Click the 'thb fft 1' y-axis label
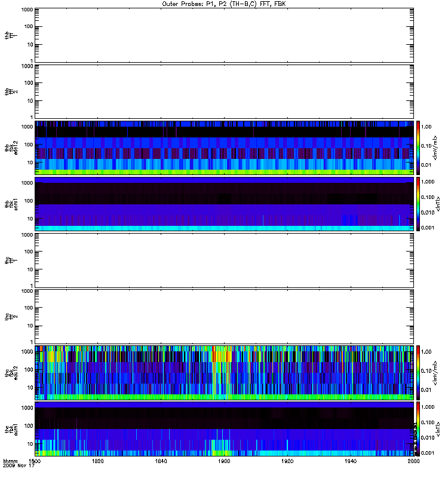The height and width of the screenshot is (478, 448). click(11, 35)
